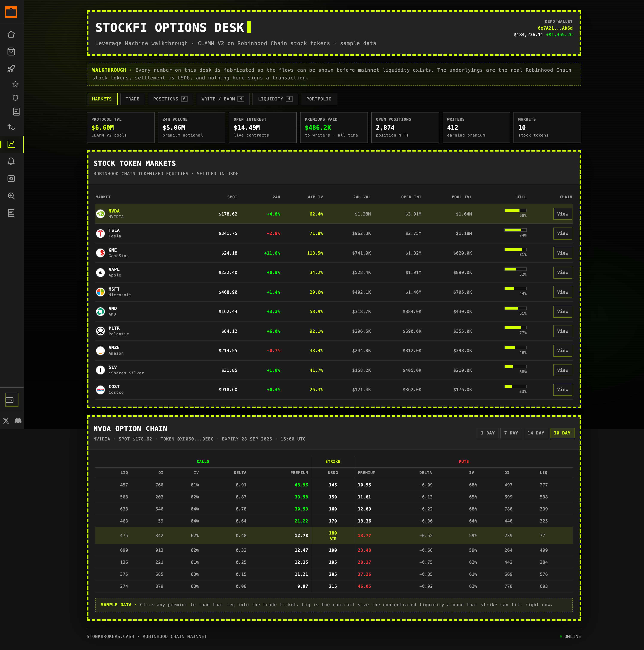
Task: Click the Amazon token logo
Action: (101, 351)
